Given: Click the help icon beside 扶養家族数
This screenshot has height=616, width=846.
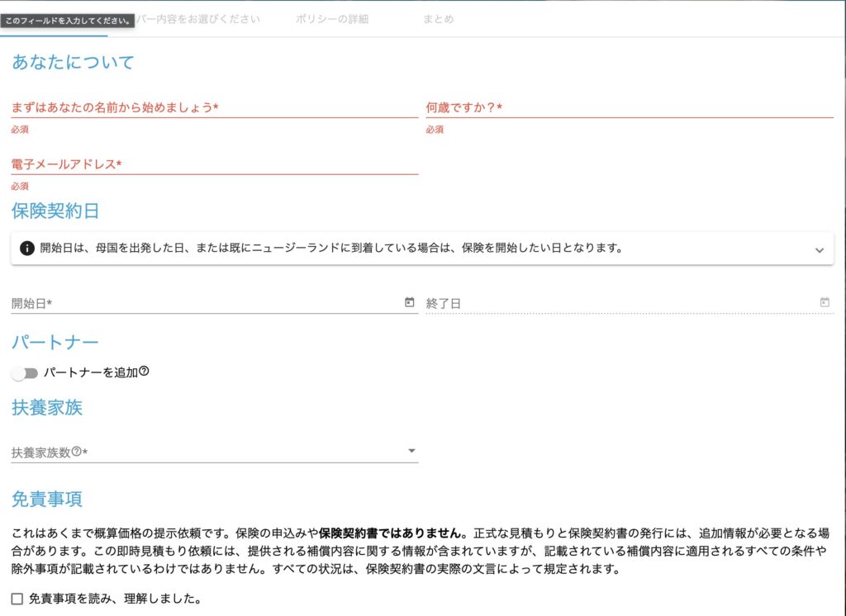Looking at the screenshot, I should click(77, 452).
